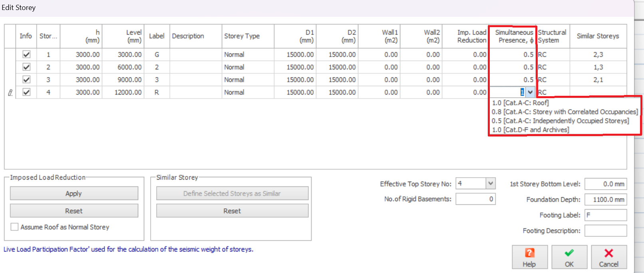Screen dimensions: 644x273
Task: Click the Footing Label text field
Action: click(x=605, y=215)
